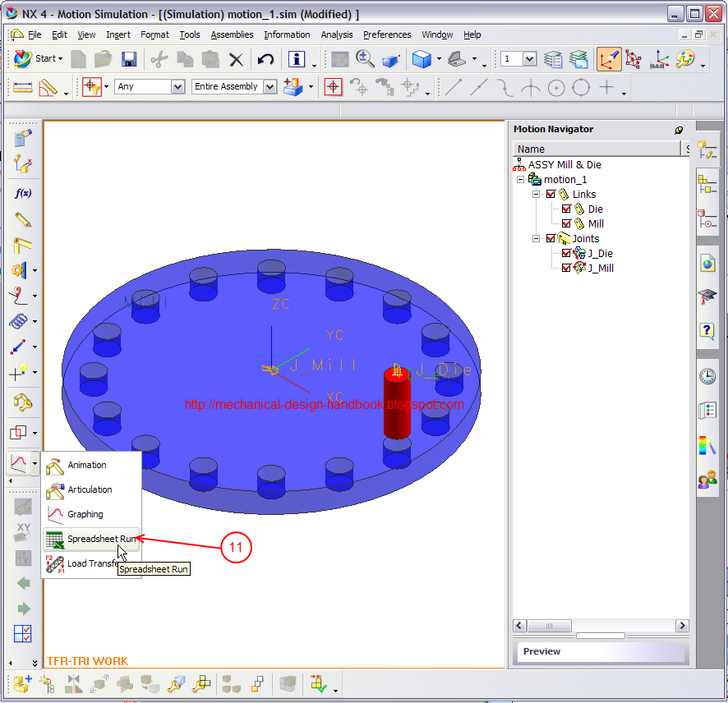Open the Analysis menu

[x=337, y=34]
